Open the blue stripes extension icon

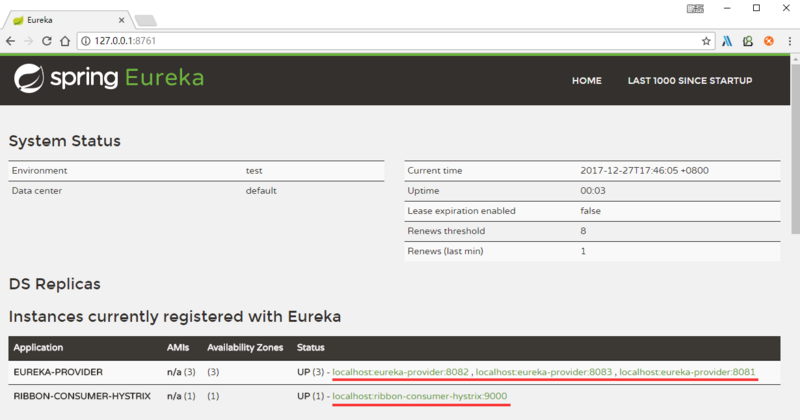click(727, 41)
